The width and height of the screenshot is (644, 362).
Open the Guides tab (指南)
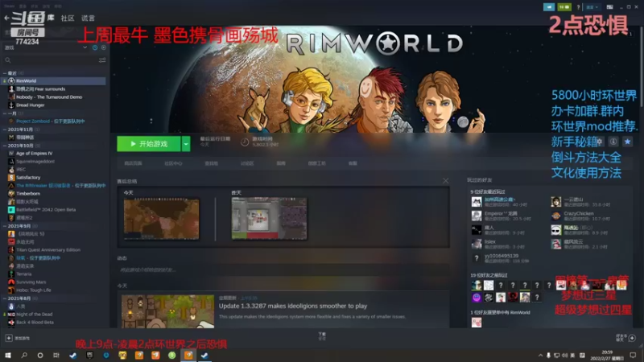[281, 163]
